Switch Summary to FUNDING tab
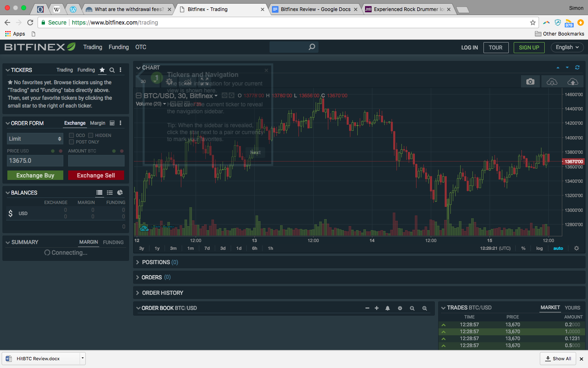The image size is (588, 368). pos(113,242)
